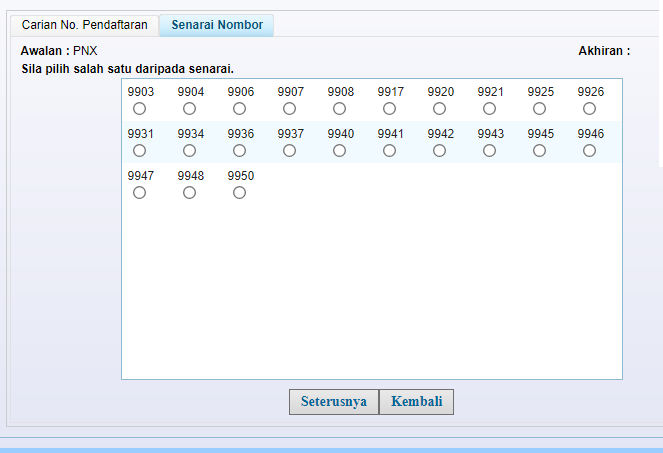663x453 pixels.
Task: Click the Seterusnya button
Action: [334, 402]
